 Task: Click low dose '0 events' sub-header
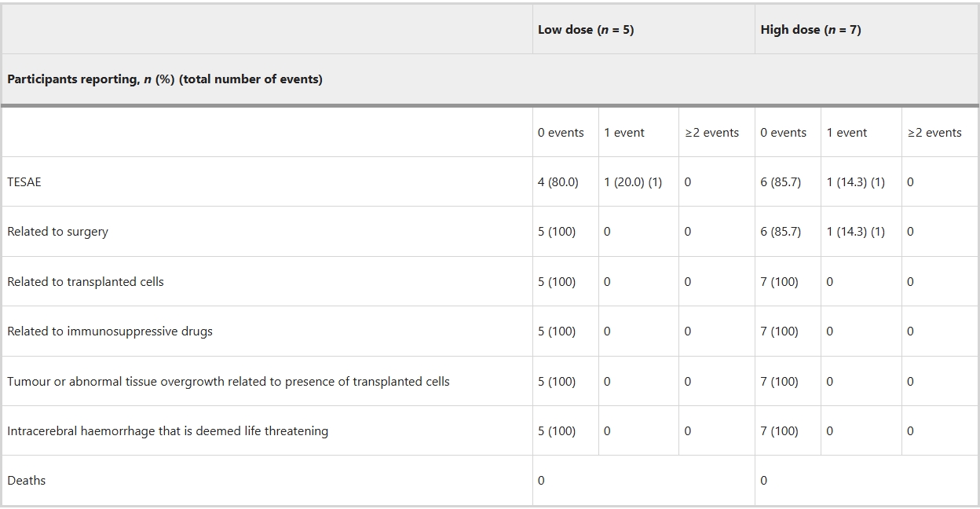tap(561, 133)
